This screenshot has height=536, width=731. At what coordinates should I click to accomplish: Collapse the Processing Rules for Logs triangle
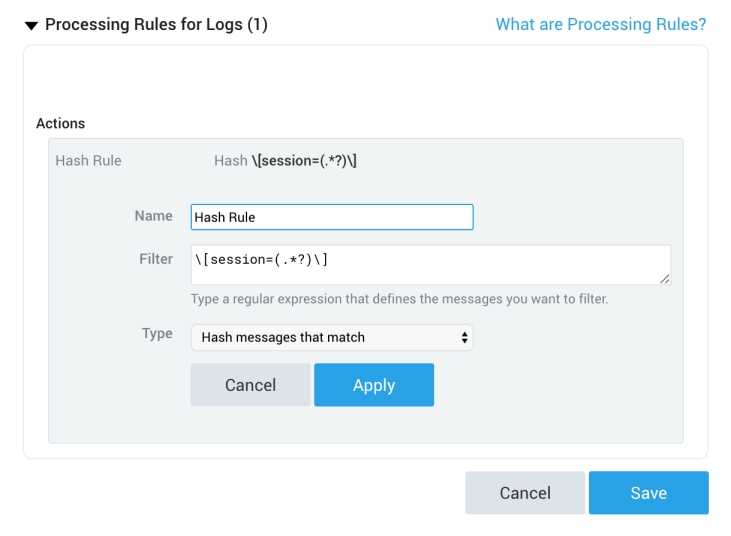click(x=31, y=25)
